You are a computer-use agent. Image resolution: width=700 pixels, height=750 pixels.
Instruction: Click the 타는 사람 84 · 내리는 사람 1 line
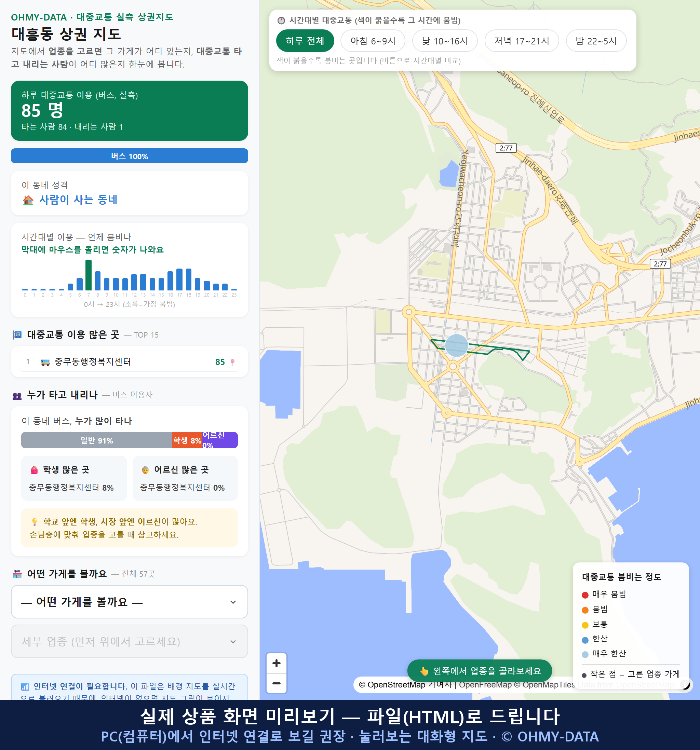tap(72, 127)
